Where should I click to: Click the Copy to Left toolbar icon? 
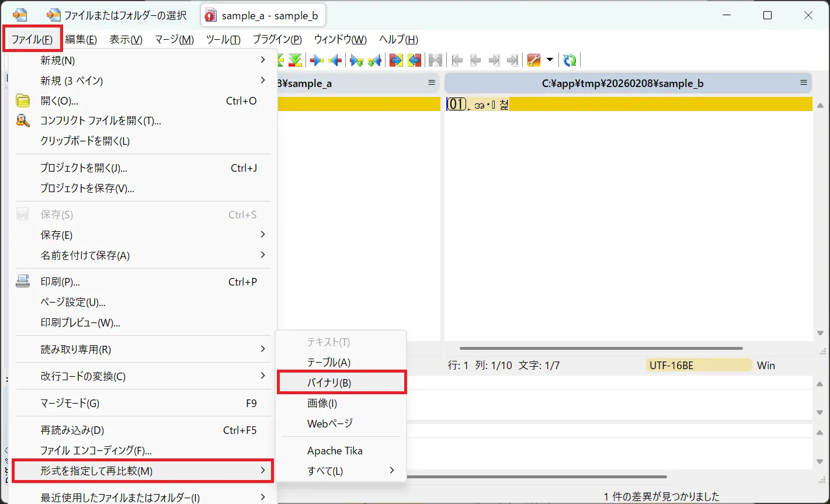point(335,60)
